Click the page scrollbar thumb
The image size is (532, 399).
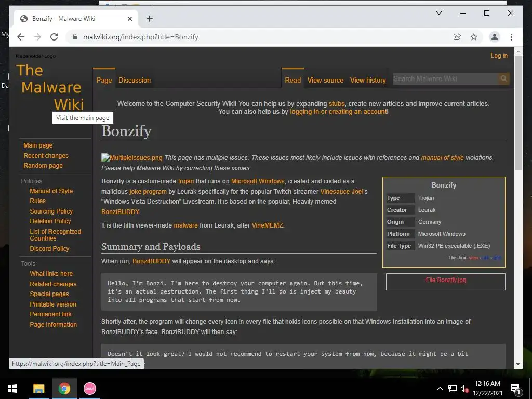(x=518, y=113)
